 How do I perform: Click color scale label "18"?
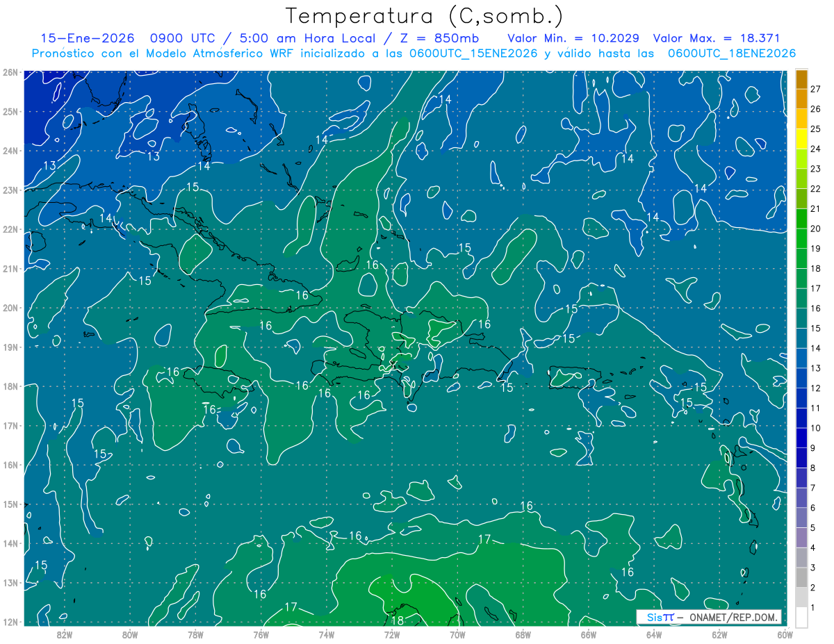tap(816, 268)
